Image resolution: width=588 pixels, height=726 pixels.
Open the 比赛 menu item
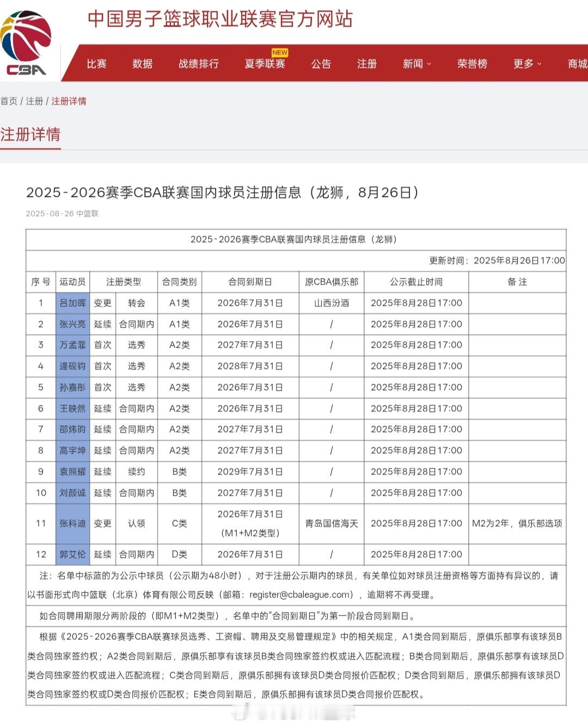point(97,64)
